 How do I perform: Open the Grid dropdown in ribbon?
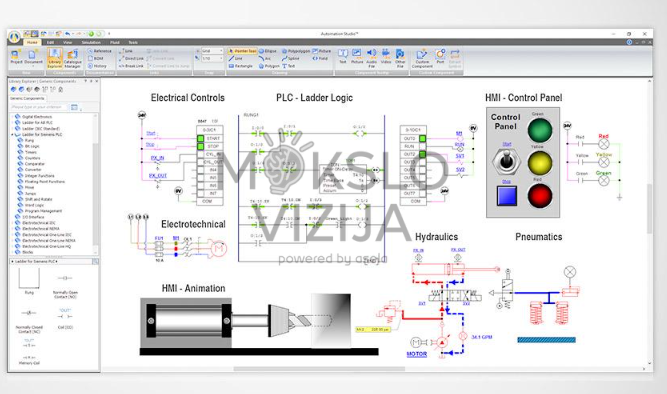point(212,51)
